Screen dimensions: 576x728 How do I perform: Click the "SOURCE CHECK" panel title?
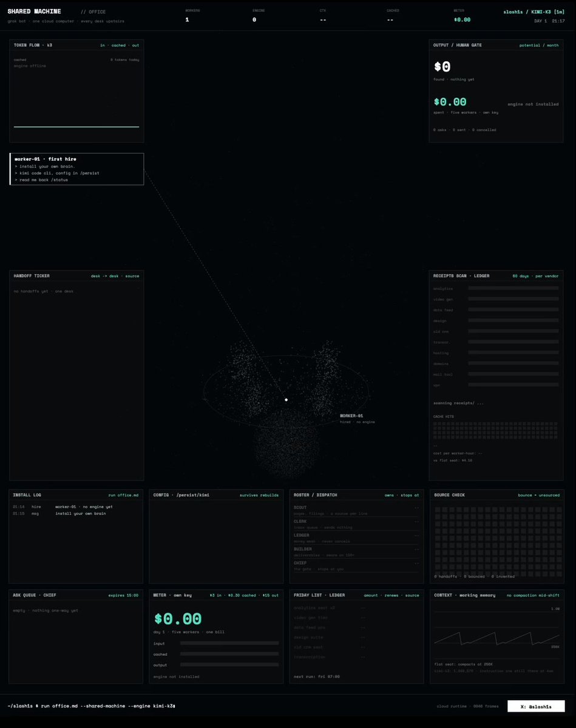point(450,495)
